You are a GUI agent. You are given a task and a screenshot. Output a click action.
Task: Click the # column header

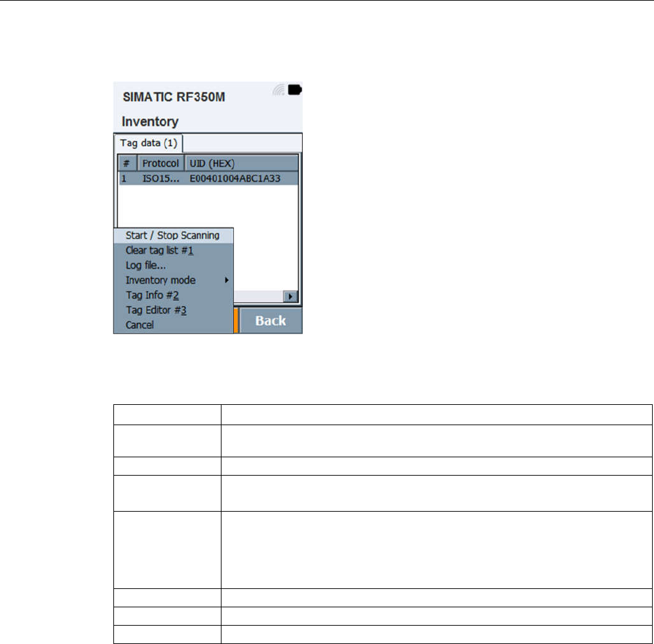point(127,164)
